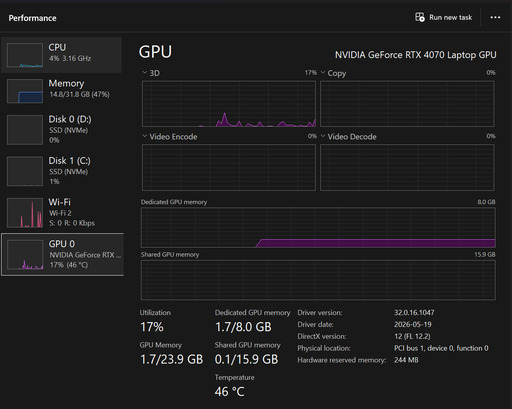Select the CPU item in the sidebar
Image resolution: width=512 pixels, height=409 pixels.
coord(62,55)
